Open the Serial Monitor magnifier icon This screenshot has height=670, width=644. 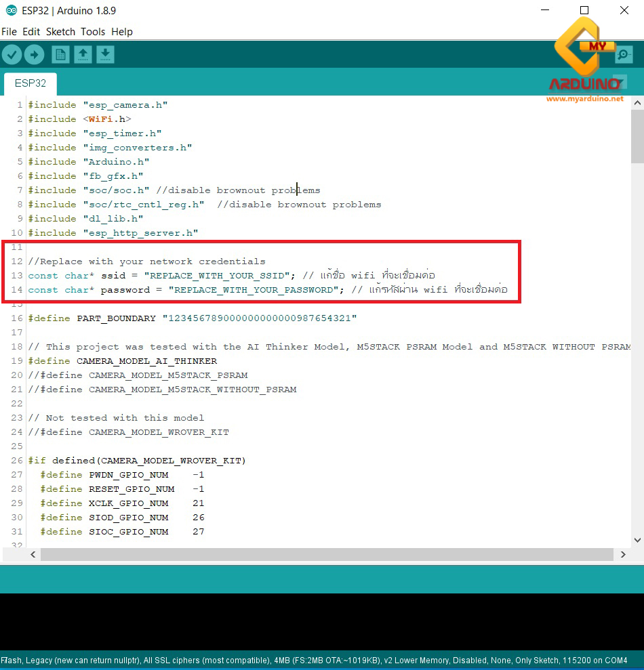tap(624, 54)
